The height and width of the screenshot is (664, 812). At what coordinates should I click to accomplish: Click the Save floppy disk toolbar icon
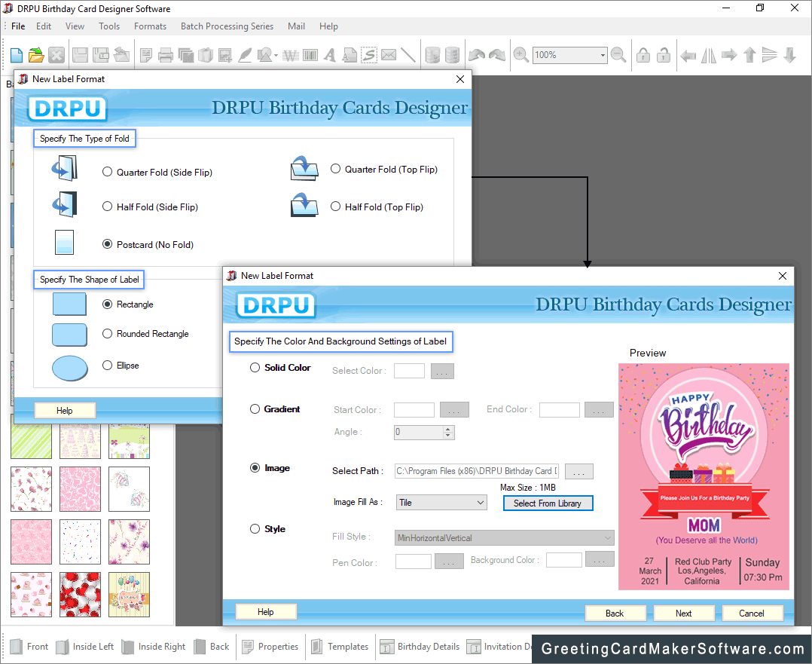point(81,55)
